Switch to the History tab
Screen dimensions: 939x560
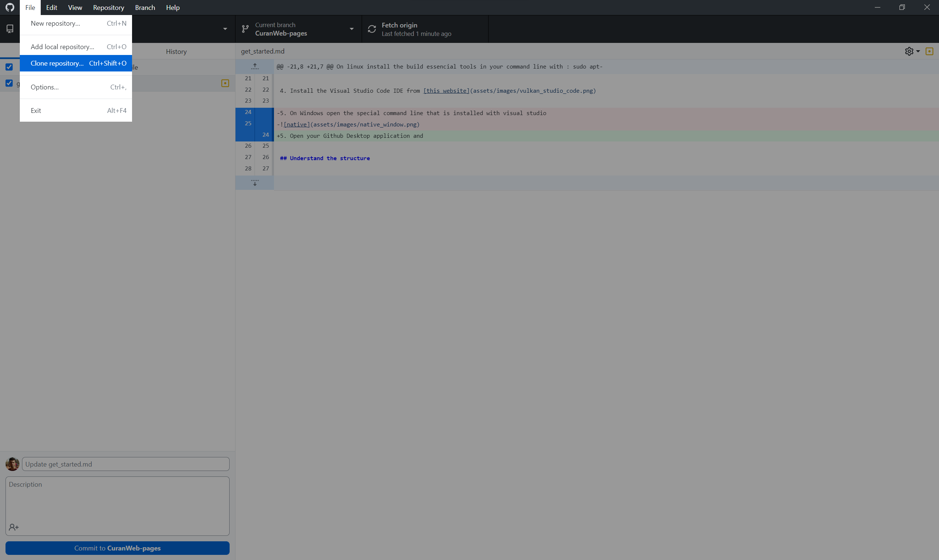coord(176,51)
